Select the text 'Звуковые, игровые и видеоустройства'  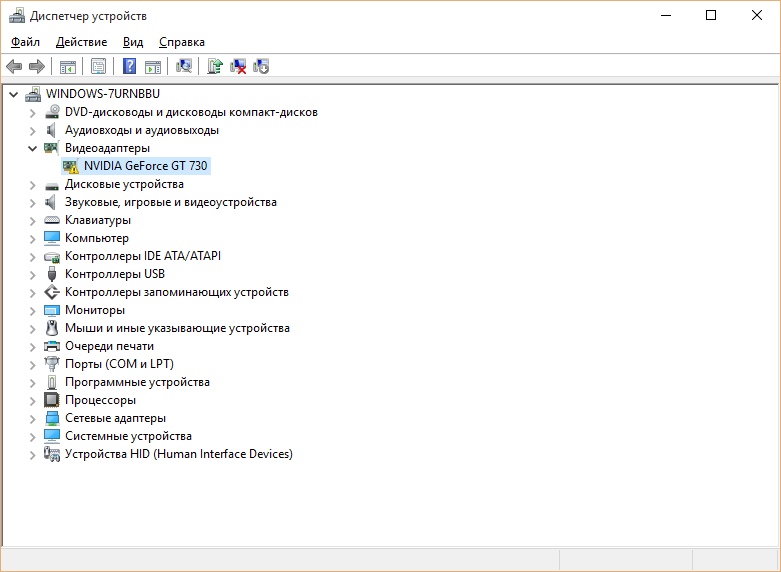170,202
